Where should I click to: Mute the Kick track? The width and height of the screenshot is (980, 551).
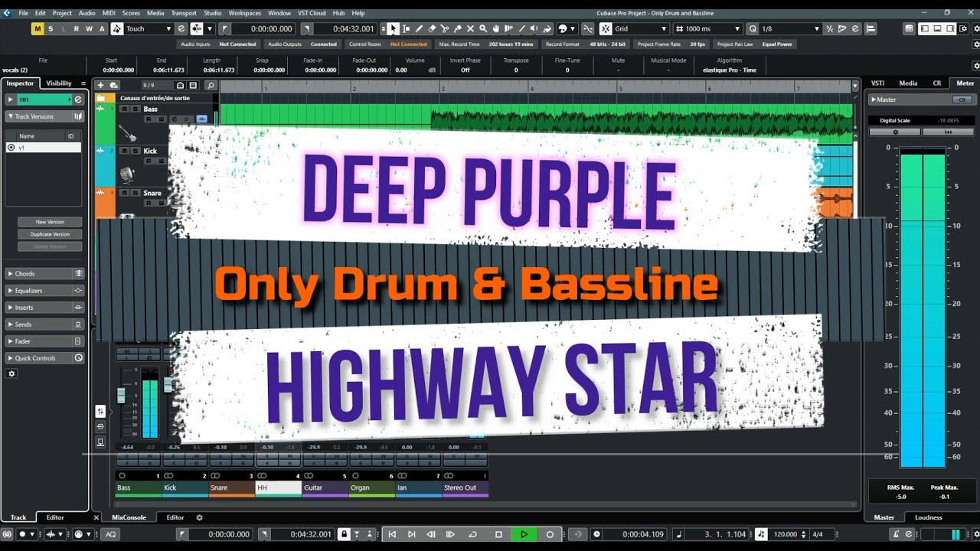124,151
